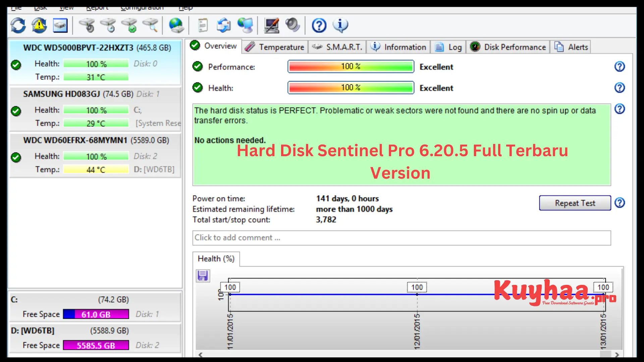The image size is (644, 362).
Task: Click the hard disk window toolbar icon
Action: pos(60,25)
